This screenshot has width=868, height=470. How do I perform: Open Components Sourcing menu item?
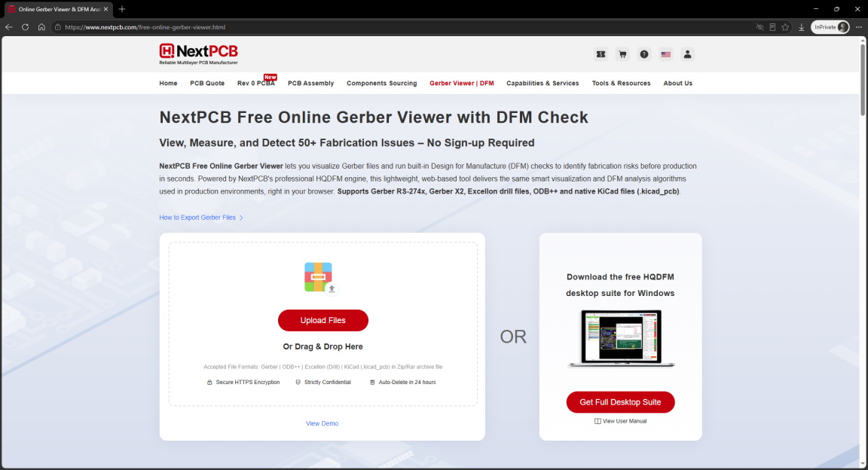pos(381,83)
